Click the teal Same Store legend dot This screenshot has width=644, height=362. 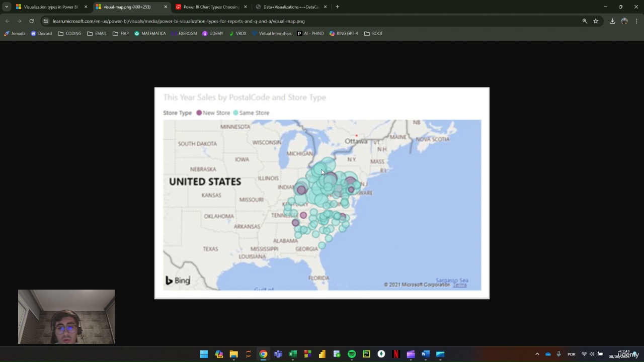coord(235,113)
